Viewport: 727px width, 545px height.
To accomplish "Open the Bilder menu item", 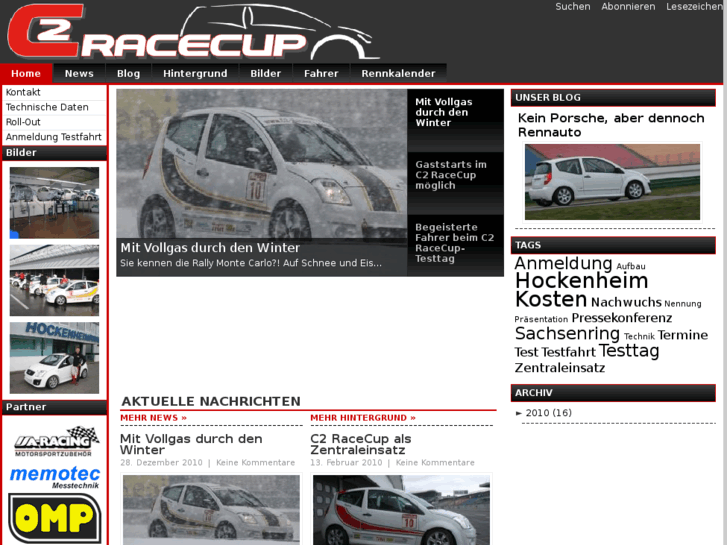I will (266, 73).
